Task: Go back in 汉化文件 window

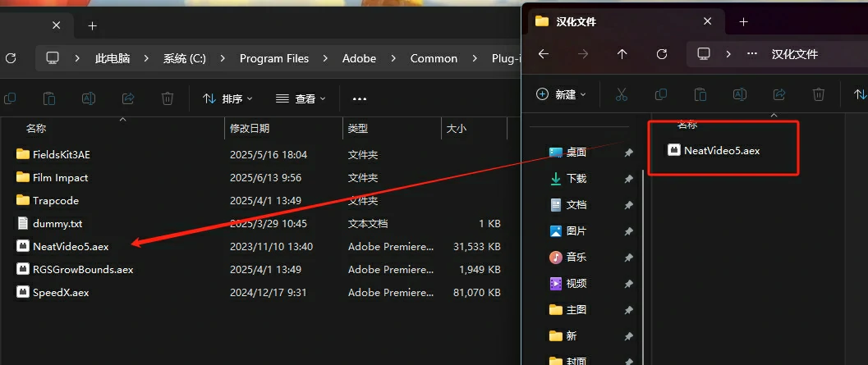Action: pyautogui.click(x=544, y=53)
